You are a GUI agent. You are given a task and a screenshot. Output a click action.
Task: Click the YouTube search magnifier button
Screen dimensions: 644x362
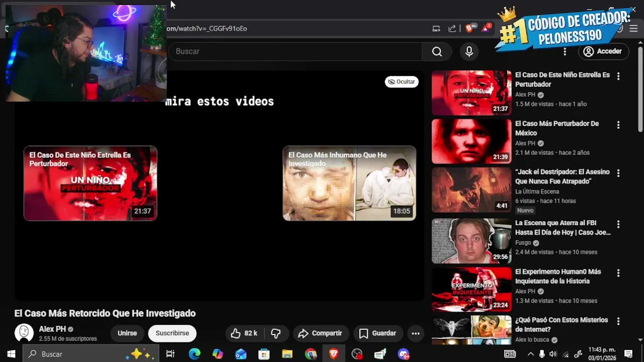[x=437, y=51]
